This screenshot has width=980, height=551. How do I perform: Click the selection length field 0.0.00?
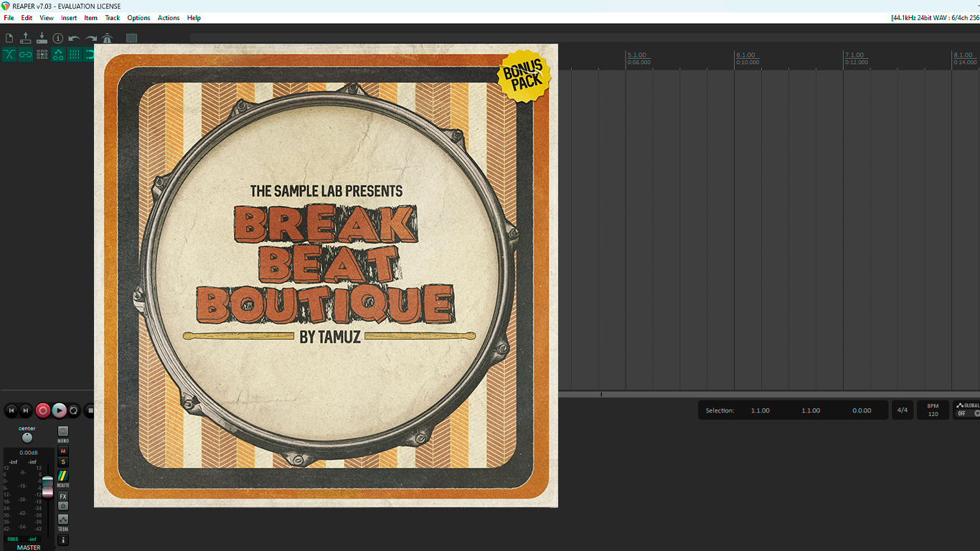[862, 410]
